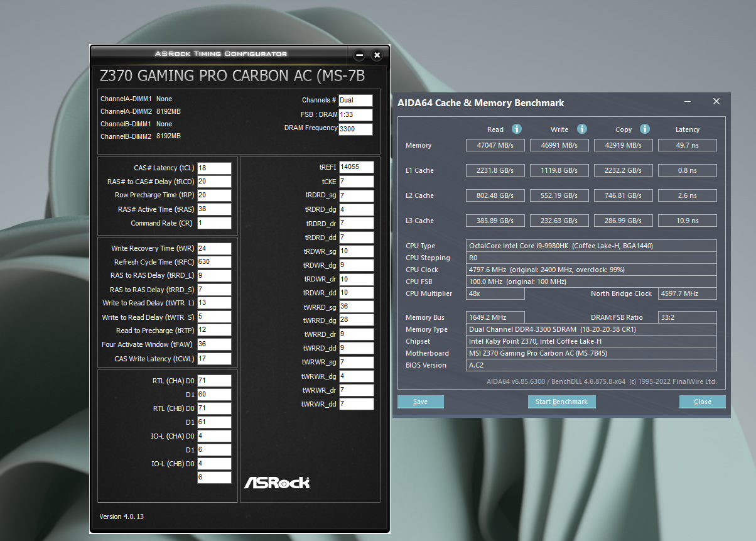Click the L3 Cache Latency value 10.9 ns
This screenshot has height=541, width=756.
tap(688, 221)
